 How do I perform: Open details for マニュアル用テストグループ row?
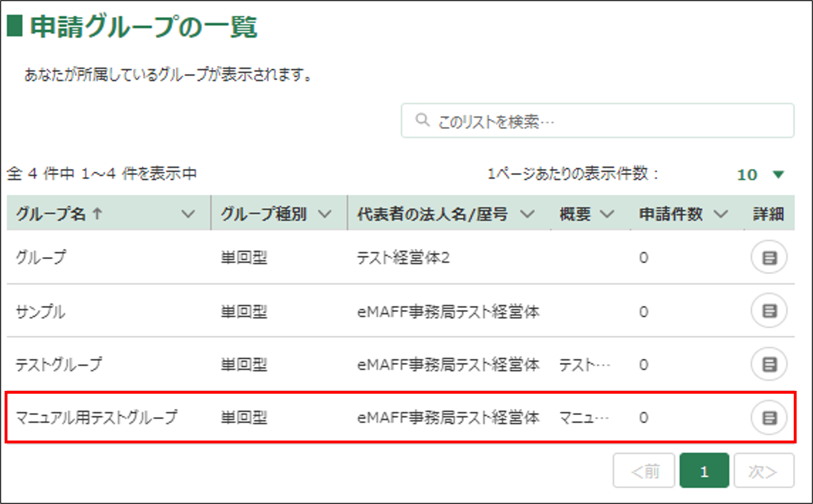tap(769, 417)
